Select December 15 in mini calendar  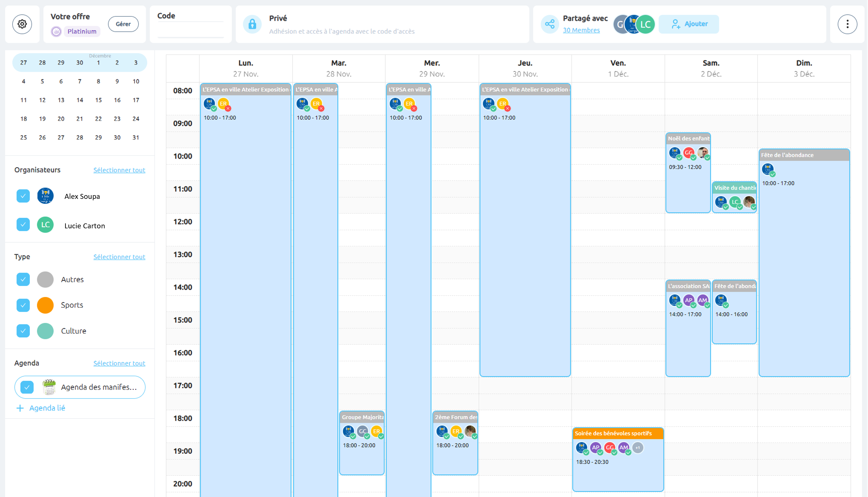98,100
